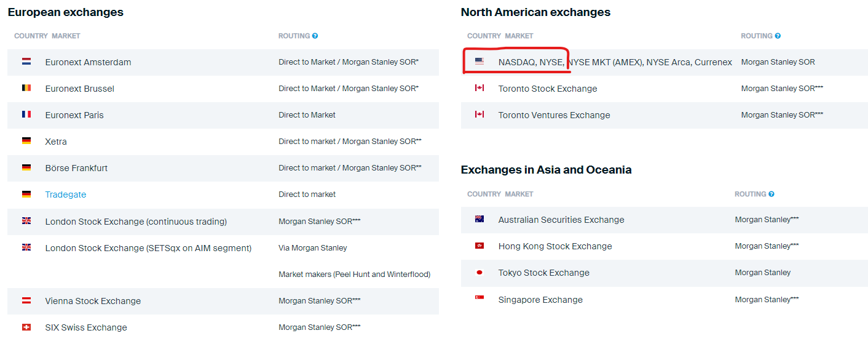Open the Tradegate link
This screenshot has height=341, width=868.
(66, 195)
